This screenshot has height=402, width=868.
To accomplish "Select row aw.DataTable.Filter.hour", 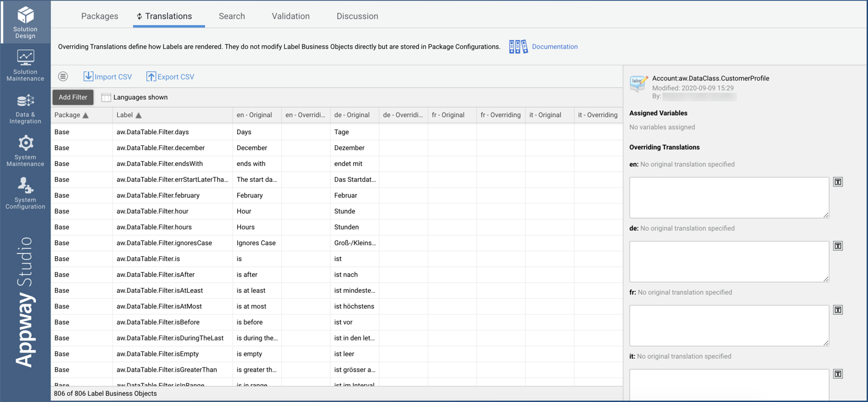I will click(x=337, y=211).
